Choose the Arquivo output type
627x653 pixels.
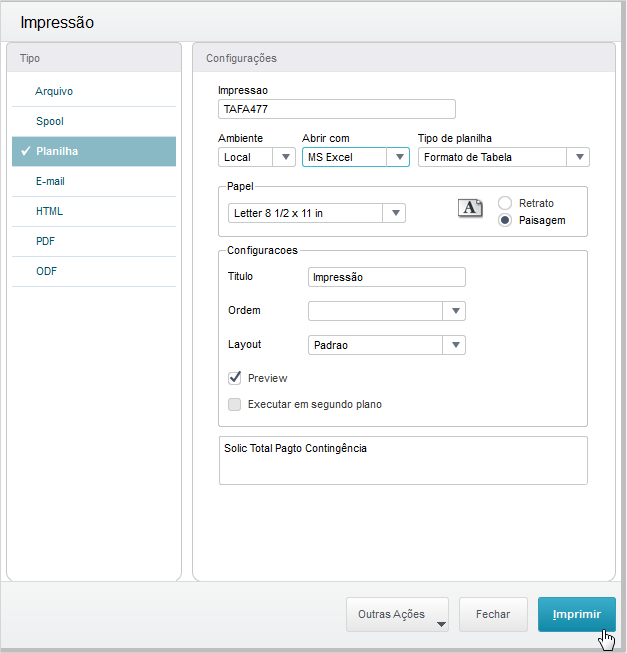point(54,91)
